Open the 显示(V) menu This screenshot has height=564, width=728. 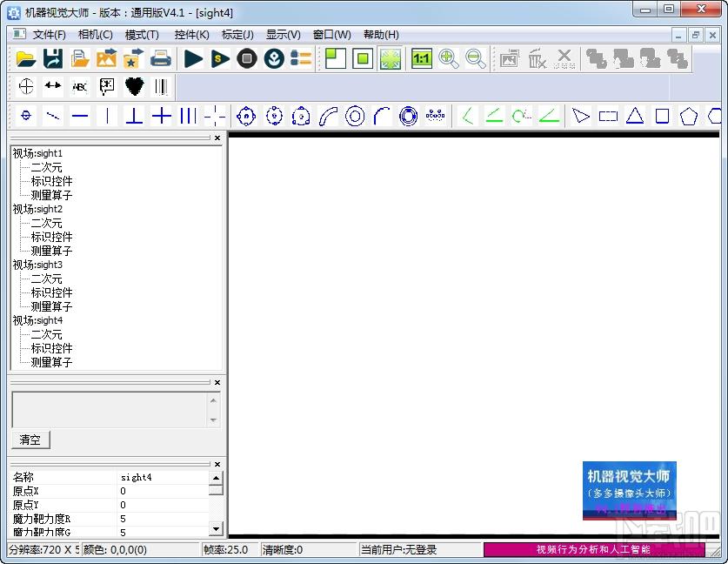click(284, 35)
